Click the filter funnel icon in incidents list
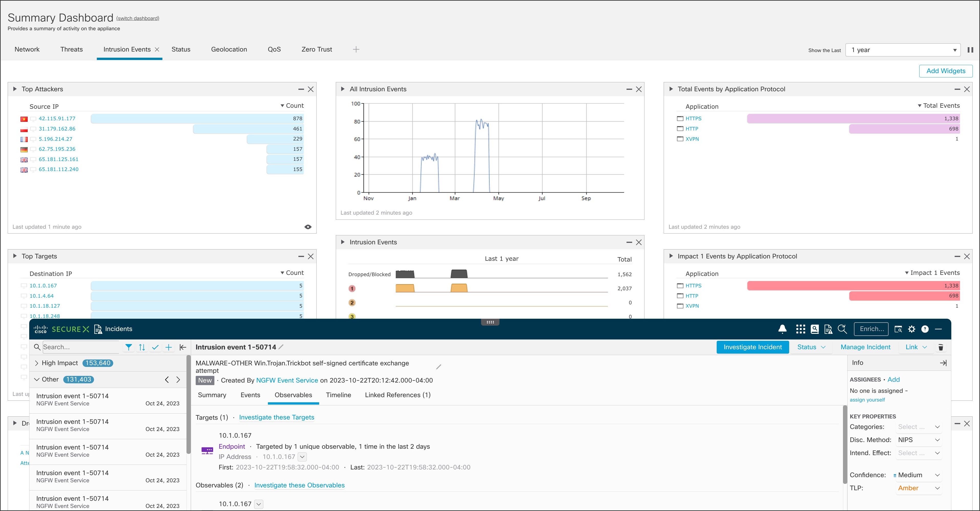Viewport: 980px width, 511px height. pyautogui.click(x=129, y=347)
